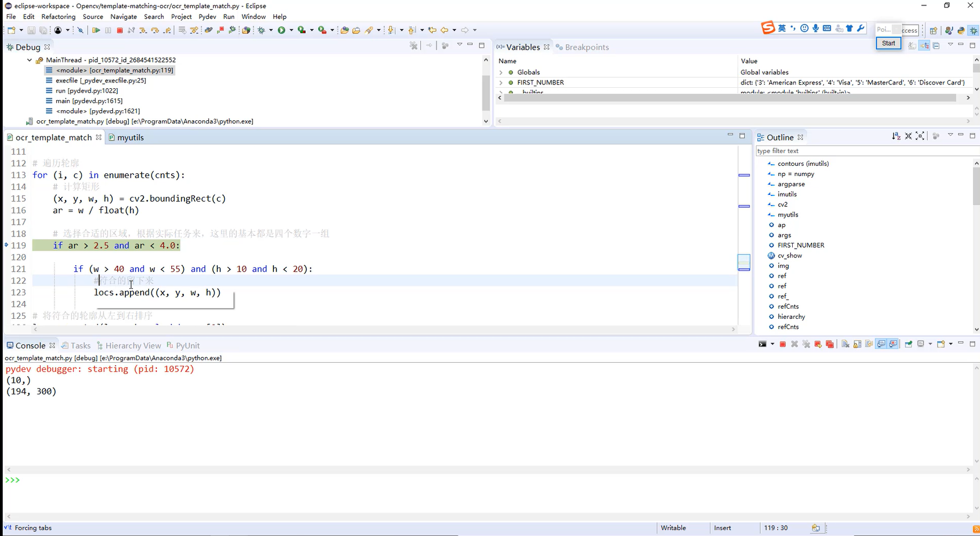Click the green Run launch icon
This screenshot has width=980, height=536.
[x=282, y=30]
